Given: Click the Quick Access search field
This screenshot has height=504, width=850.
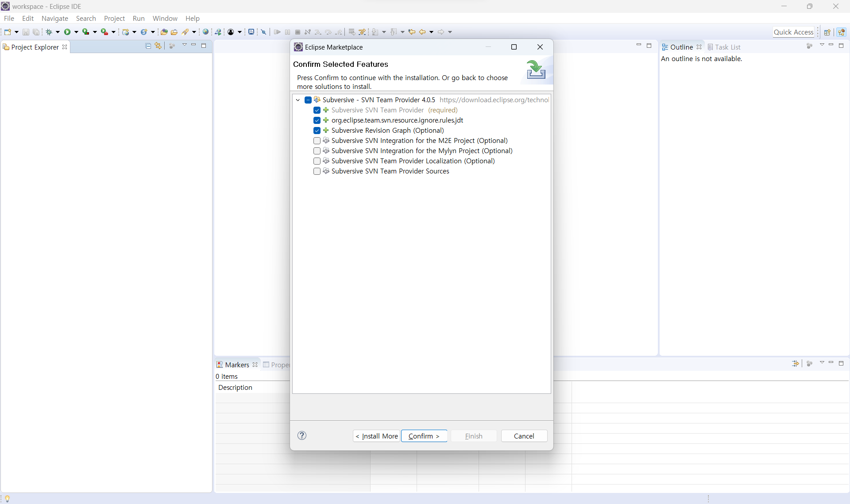Looking at the screenshot, I should point(793,32).
